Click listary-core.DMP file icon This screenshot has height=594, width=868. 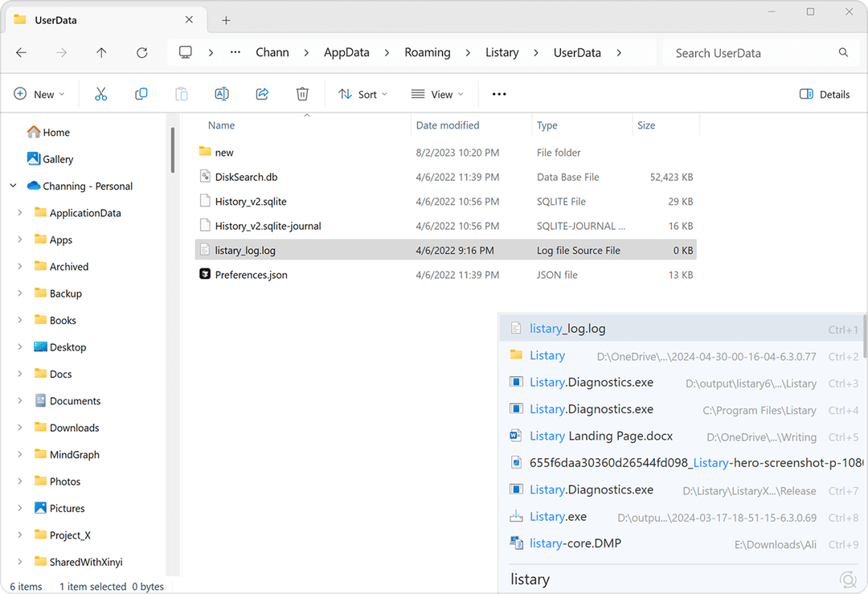(516, 543)
